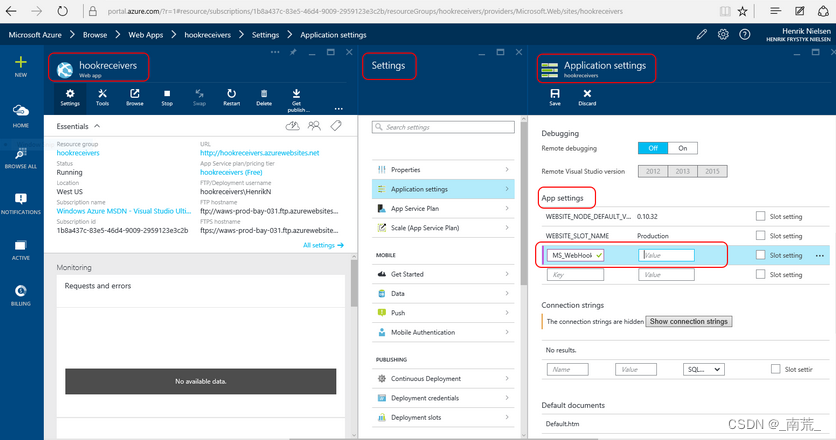Click connection string Name field

[567, 369]
